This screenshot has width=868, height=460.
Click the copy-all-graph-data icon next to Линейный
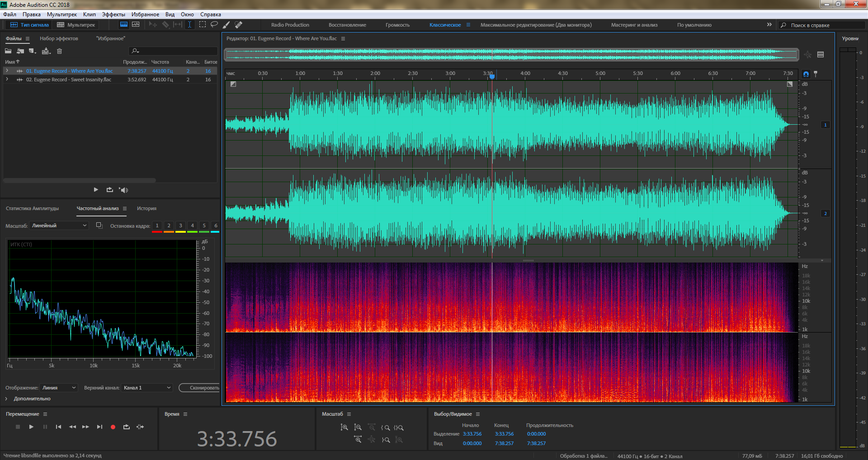tap(99, 225)
